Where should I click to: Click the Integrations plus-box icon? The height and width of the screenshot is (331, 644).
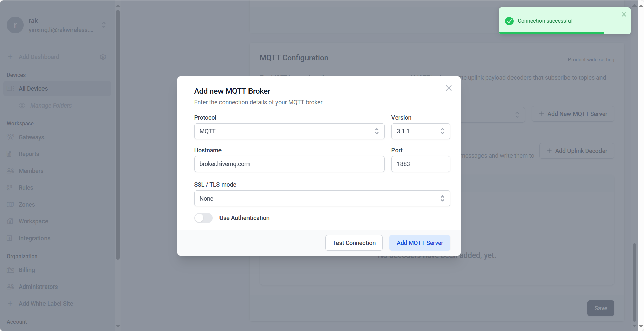click(10, 238)
